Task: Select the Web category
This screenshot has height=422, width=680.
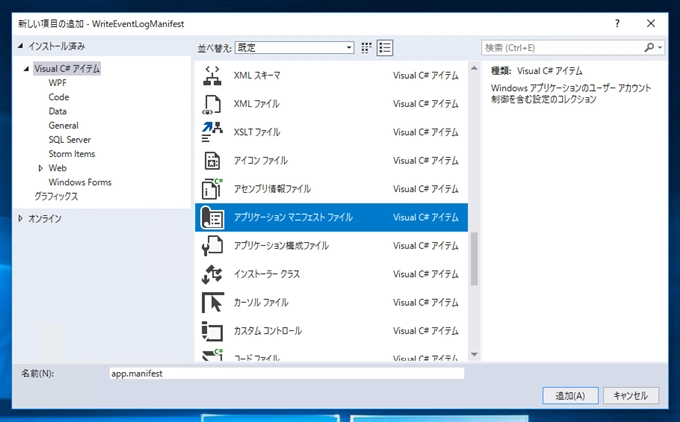Action: tap(57, 168)
